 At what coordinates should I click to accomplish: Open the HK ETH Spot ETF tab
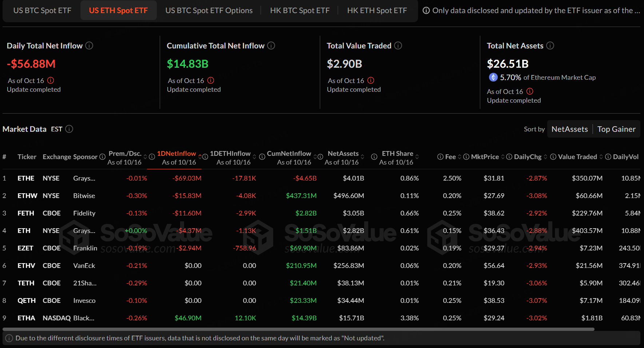click(x=377, y=11)
